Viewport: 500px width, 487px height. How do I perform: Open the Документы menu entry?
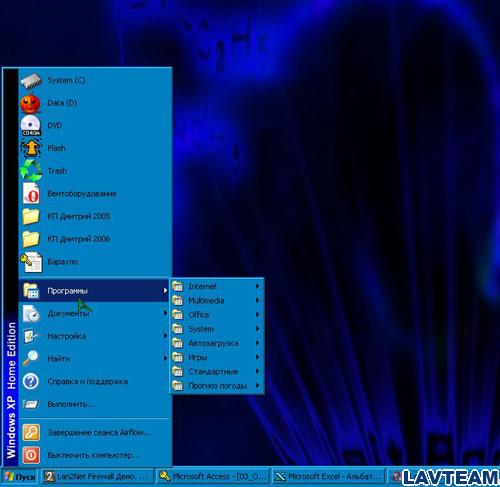94,313
